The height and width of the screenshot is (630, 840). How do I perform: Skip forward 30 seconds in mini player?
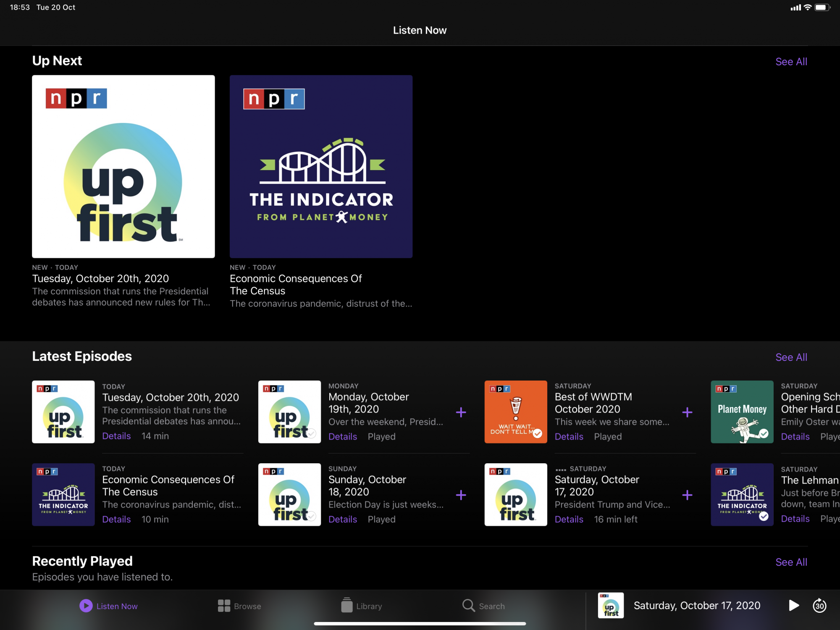coord(819,606)
